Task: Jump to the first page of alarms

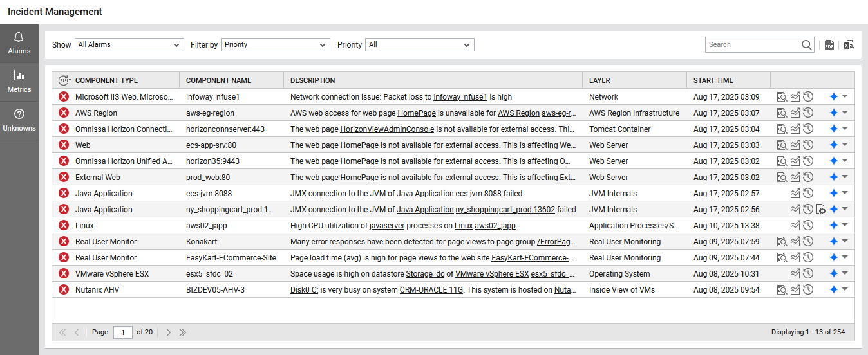Action: 62,332
